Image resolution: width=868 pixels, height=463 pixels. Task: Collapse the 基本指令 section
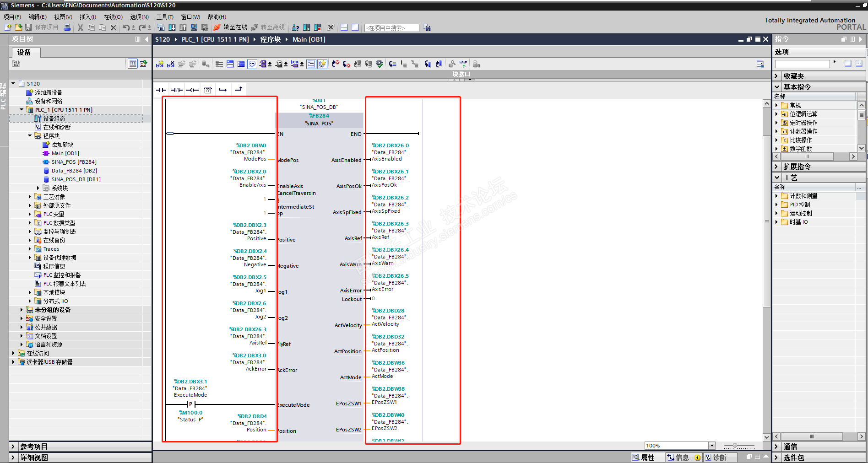pos(777,87)
